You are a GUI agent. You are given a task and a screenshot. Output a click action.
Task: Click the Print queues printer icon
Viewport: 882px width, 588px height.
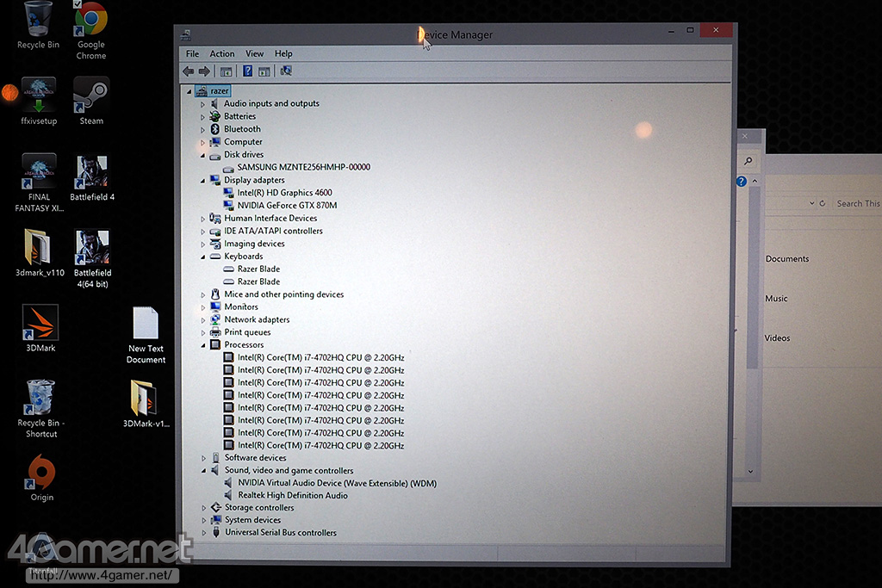pyautogui.click(x=215, y=331)
